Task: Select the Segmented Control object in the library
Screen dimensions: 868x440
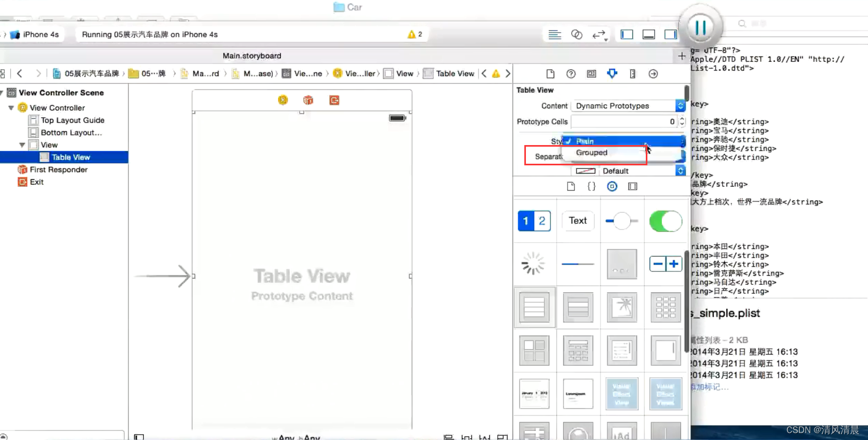Action: [534, 221]
